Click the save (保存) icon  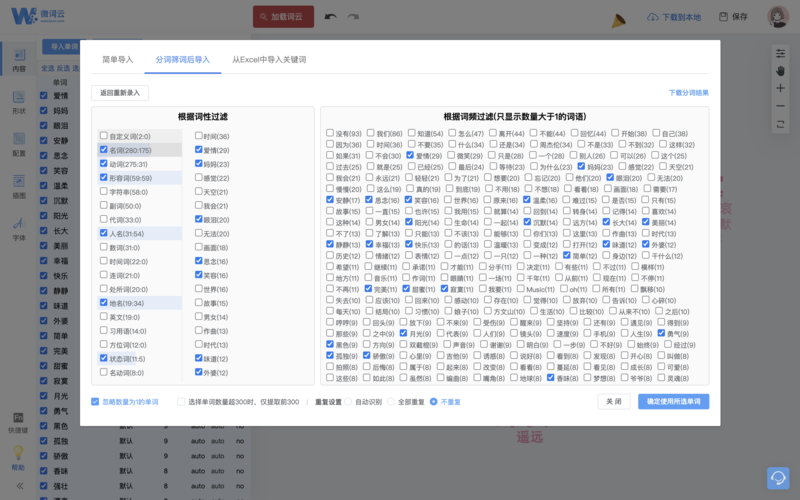[723, 17]
